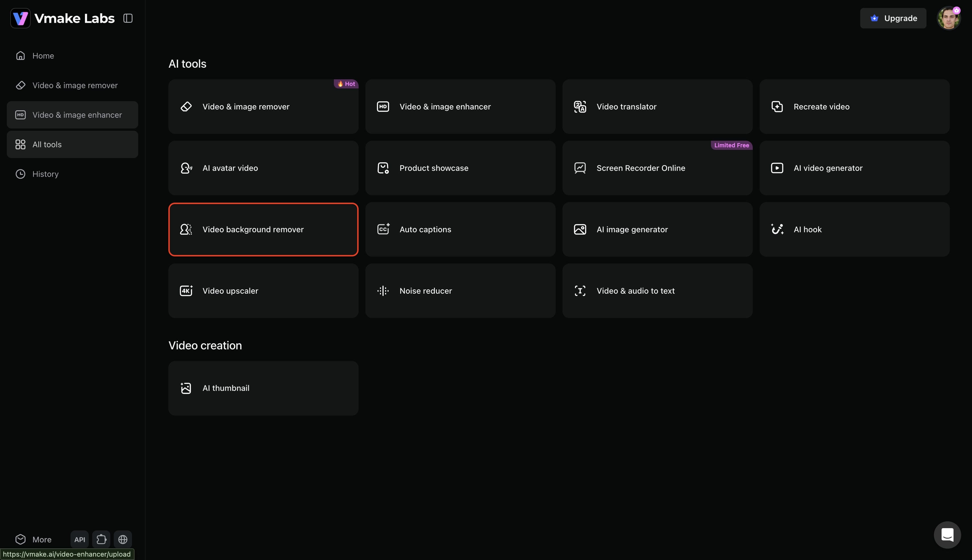972x560 pixels.
Task: Click the AI image generator picture icon
Action: click(580, 229)
